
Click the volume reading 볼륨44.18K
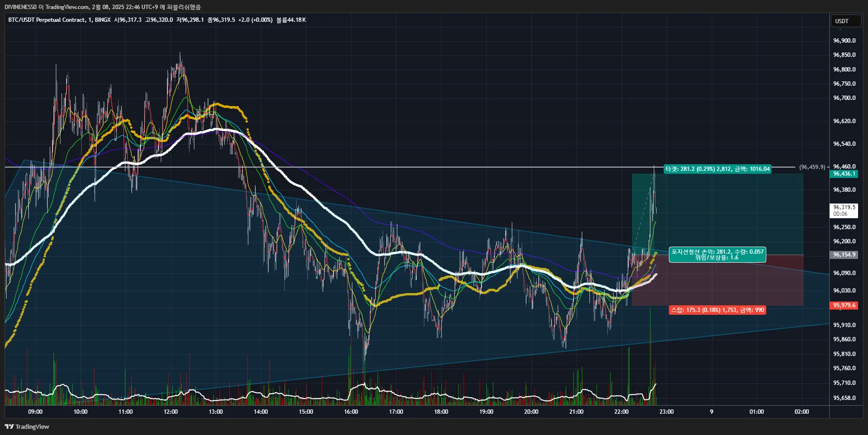(x=291, y=20)
